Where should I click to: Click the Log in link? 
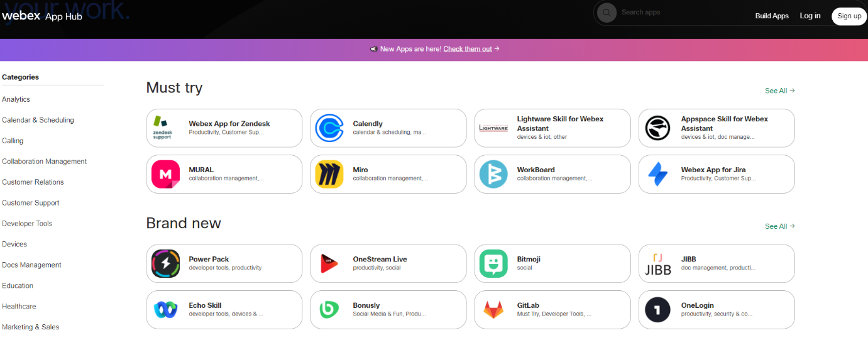[x=810, y=16]
